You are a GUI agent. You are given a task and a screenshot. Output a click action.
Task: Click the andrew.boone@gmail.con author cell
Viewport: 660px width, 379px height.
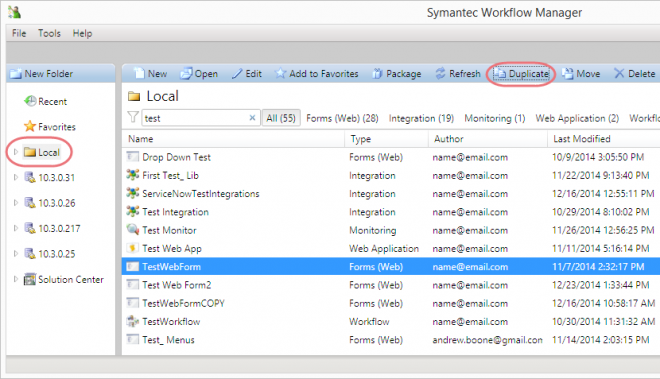[x=487, y=340]
